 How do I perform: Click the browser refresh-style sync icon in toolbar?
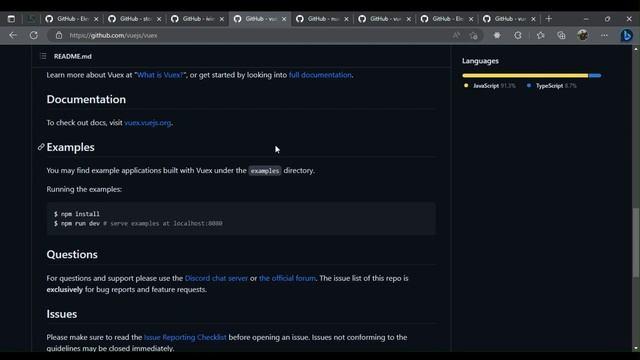click(x=518, y=36)
